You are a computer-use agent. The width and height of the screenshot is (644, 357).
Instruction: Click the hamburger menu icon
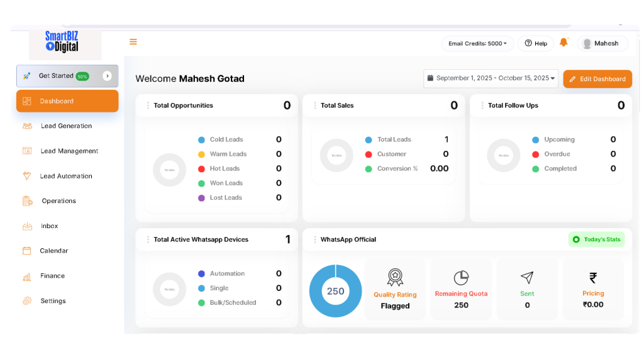pos(133,42)
